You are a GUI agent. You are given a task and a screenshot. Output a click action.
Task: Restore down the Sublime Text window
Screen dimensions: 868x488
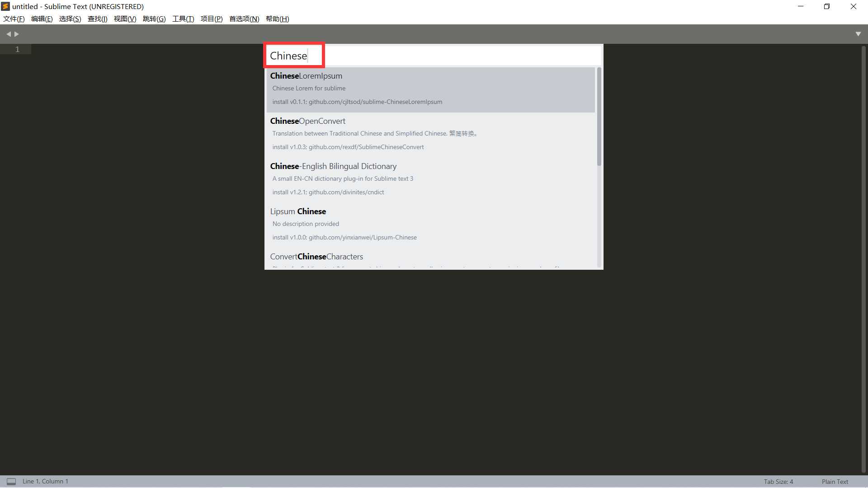click(x=827, y=6)
